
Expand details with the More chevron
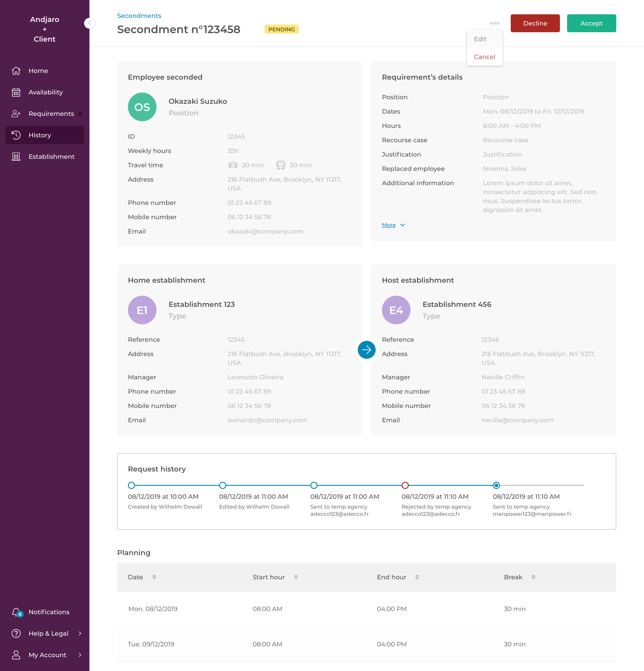(x=403, y=225)
